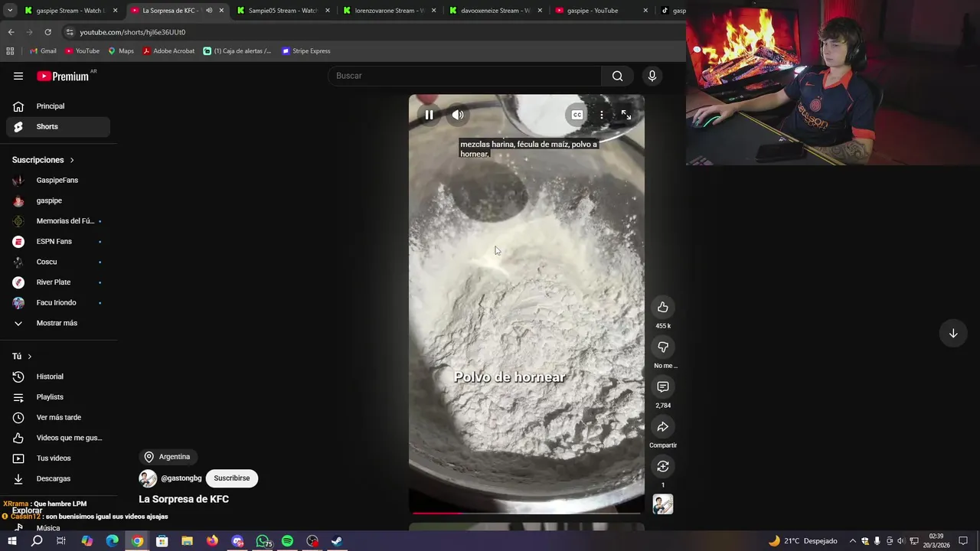Go to YouTube Premium home logo
Screen dimensions: 980x551
(x=63, y=76)
